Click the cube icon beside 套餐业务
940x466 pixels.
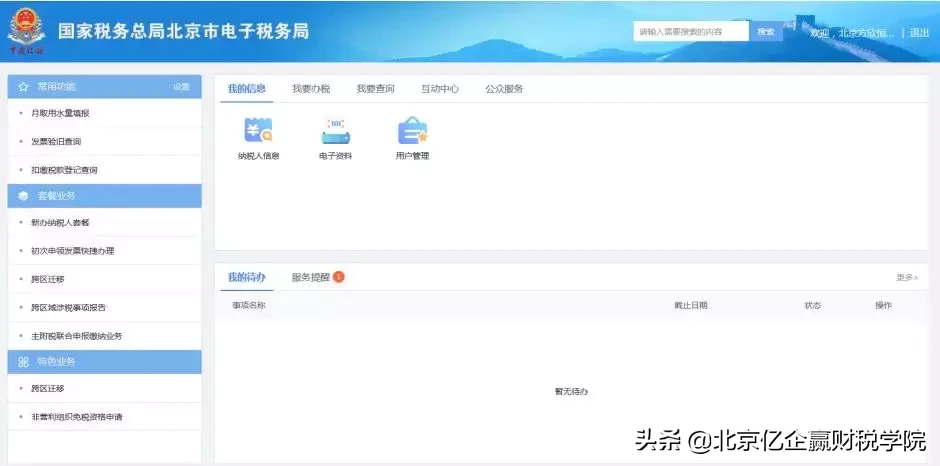tap(23, 196)
